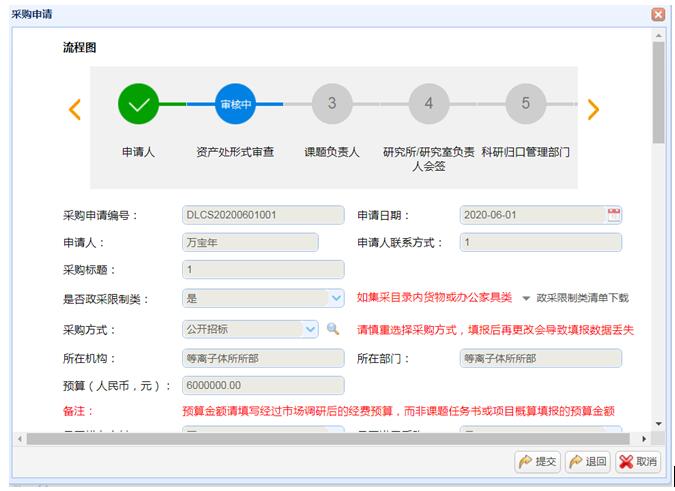
Task: Click the 采购标题 input field
Action: click(x=263, y=269)
